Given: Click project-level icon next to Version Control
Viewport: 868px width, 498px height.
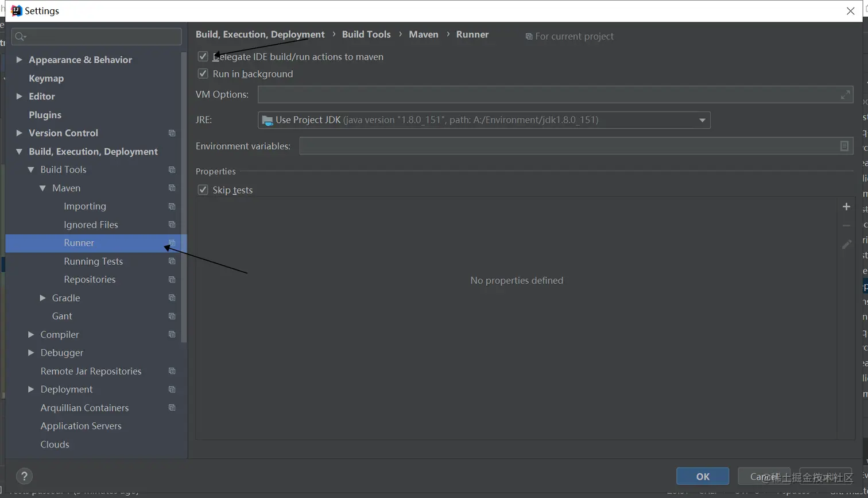Looking at the screenshot, I should pos(172,133).
